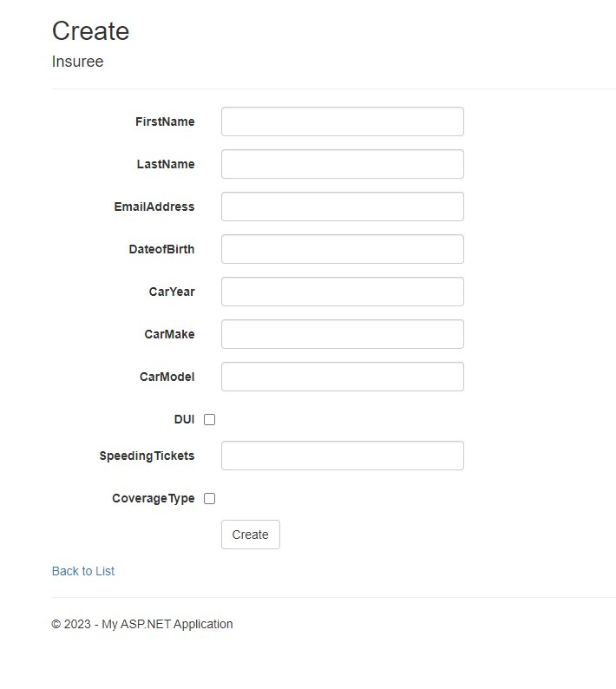616x689 pixels.
Task: Focus the FirstName text box
Action: pos(343,121)
